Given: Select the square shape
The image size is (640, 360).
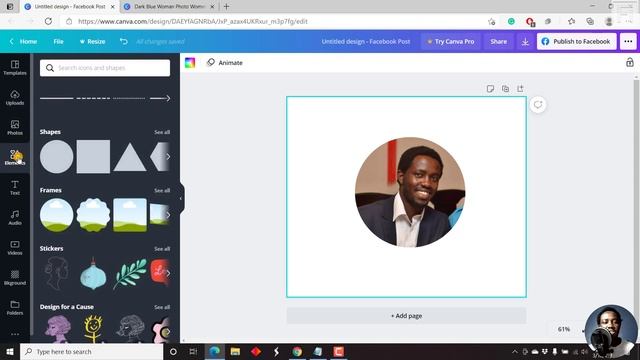Looking at the screenshot, I should (93, 157).
